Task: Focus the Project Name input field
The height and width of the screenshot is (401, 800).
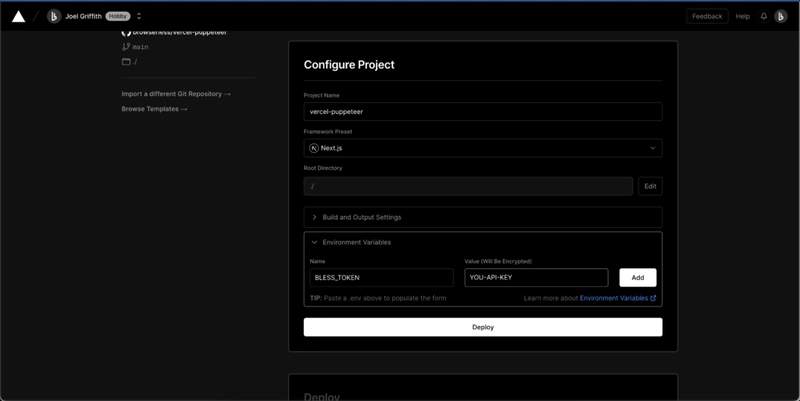Action: (x=482, y=112)
